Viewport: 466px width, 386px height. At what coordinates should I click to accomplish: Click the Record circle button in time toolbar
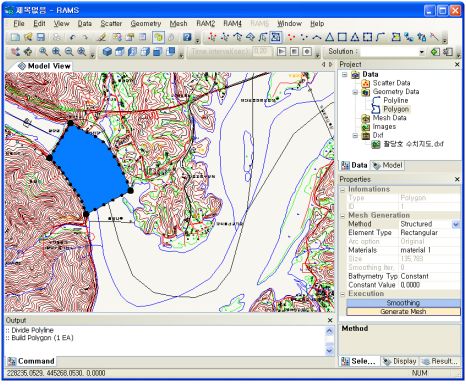[307, 52]
